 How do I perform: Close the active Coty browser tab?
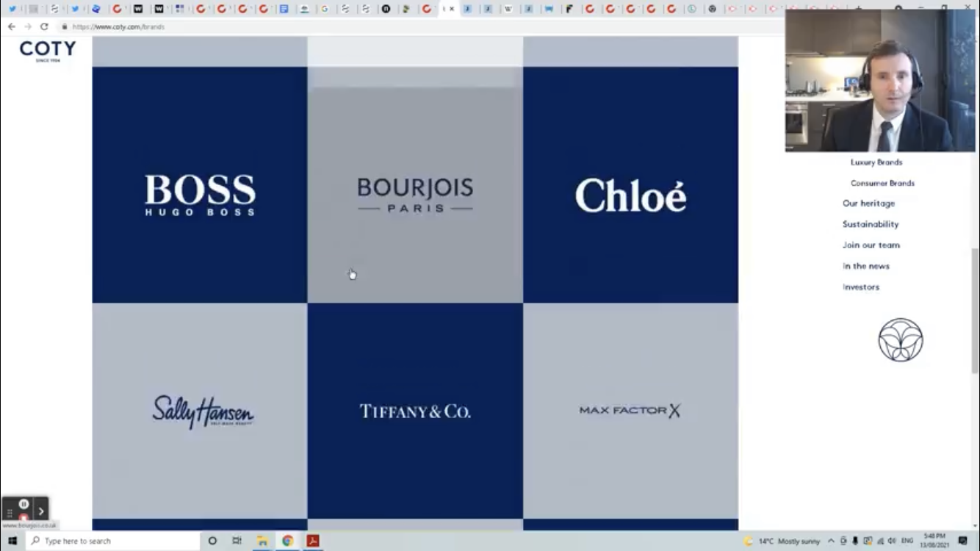[452, 9]
